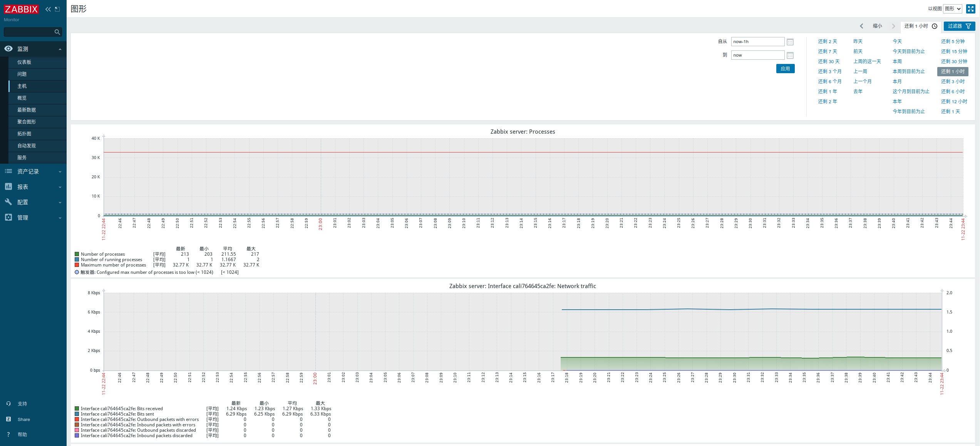Click the 应用 apply button
This screenshot has height=446, width=980.
coord(785,69)
